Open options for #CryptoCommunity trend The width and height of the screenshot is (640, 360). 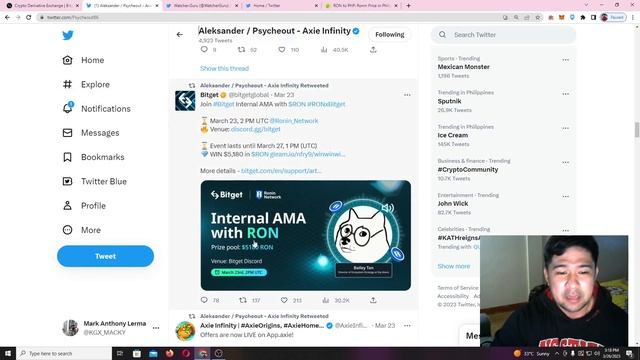[565, 162]
